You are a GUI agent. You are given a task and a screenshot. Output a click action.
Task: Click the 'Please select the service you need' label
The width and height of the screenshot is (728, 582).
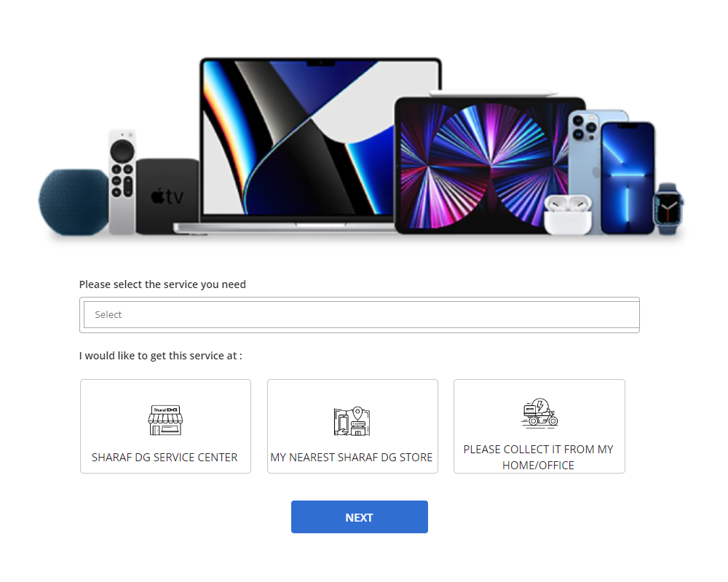click(x=162, y=284)
